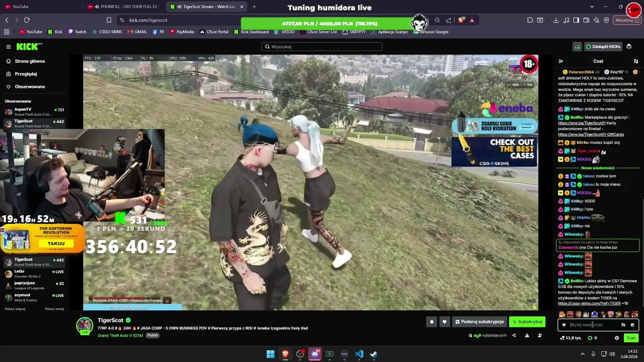Open the chat users list icon

tap(636, 61)
